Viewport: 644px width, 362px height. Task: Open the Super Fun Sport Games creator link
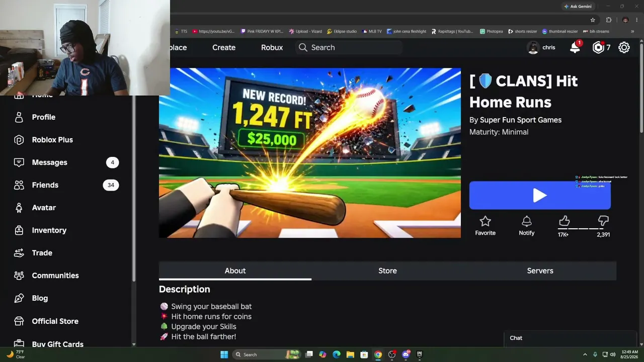click(521, 120)
